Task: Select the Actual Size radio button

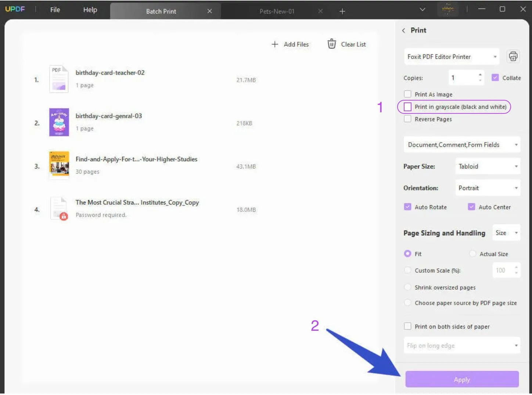Action: point(472,254)
